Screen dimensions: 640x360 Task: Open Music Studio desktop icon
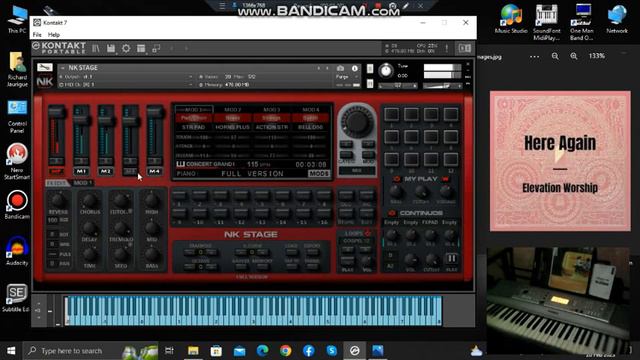click(511, 19)
